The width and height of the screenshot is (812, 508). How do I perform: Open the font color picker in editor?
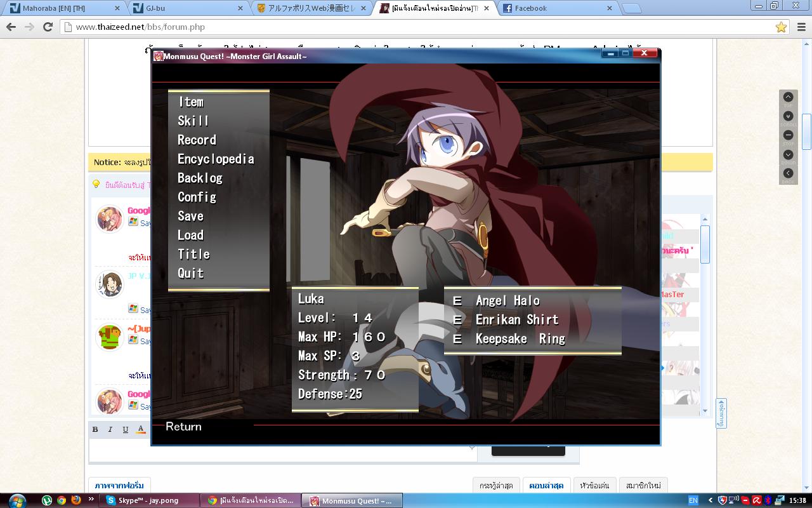click(x=141, y=429)
